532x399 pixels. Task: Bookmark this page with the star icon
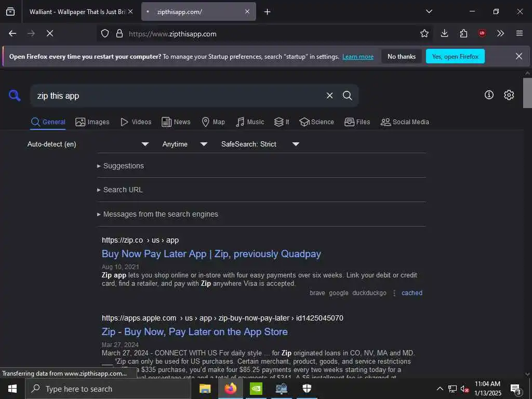(x=424, y=33)
